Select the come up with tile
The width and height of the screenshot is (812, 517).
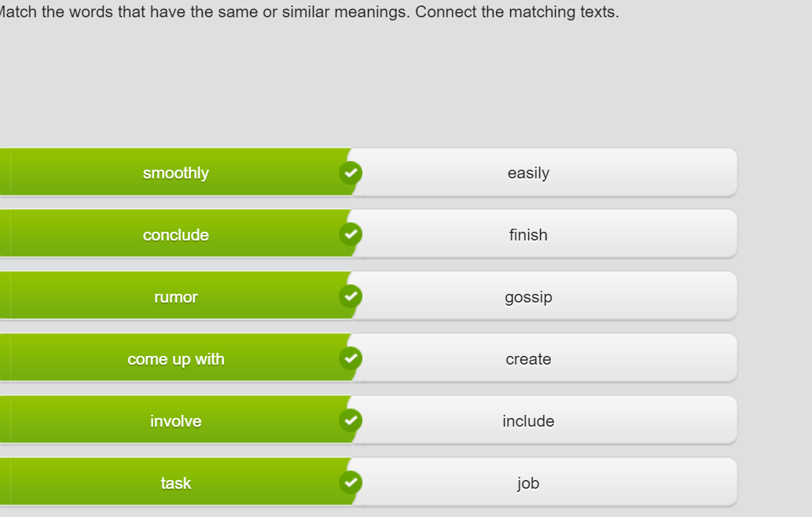[175, 358]
